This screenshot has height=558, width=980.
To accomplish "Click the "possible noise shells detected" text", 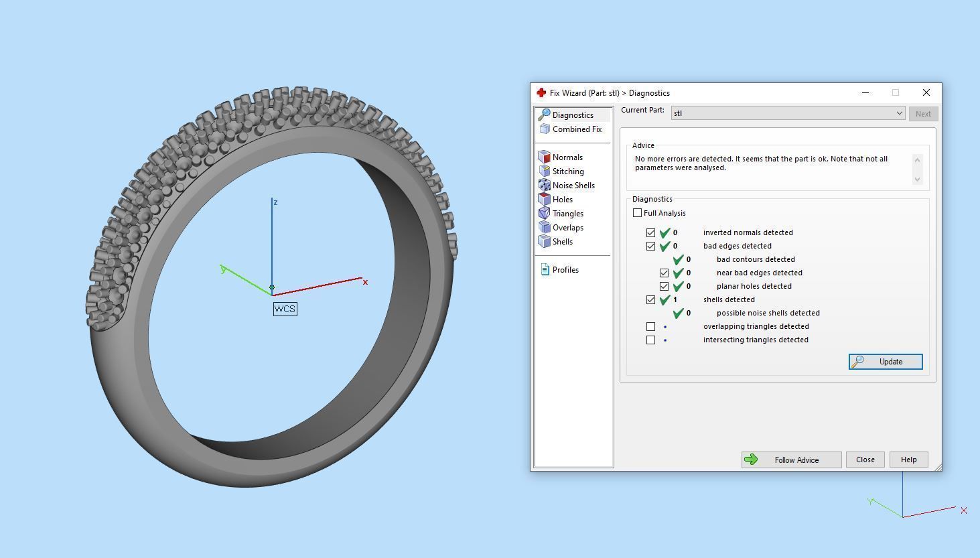I will [768, 313].
